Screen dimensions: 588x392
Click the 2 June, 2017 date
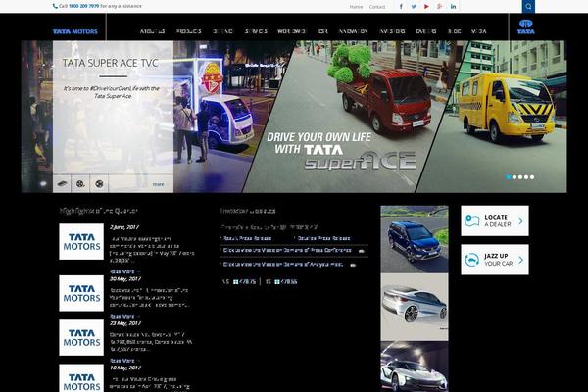pyautogui.click(x=124, y=227)
